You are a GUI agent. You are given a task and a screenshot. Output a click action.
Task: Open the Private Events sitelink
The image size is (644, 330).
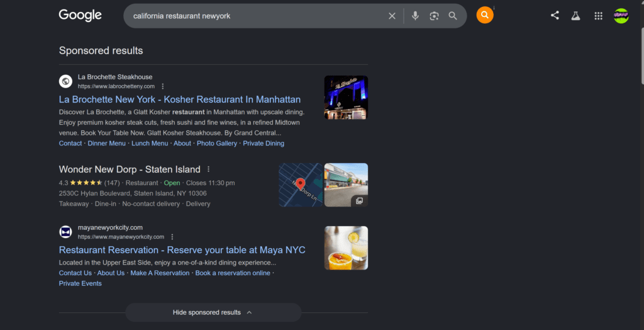[80, 283]
